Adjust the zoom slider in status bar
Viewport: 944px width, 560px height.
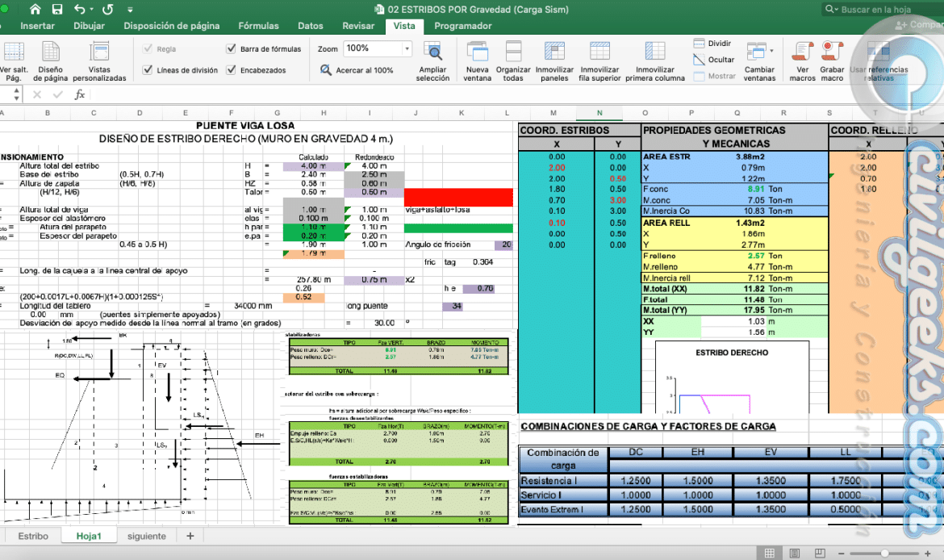click(x=884, y=553)
